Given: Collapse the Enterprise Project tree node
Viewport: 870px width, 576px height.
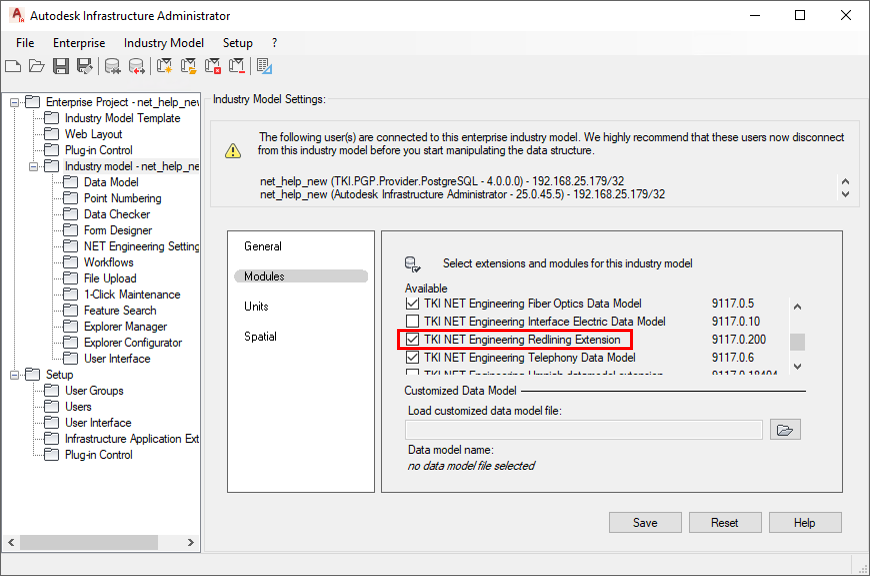Looking at the screenshot, I should [x=14, y=102].
